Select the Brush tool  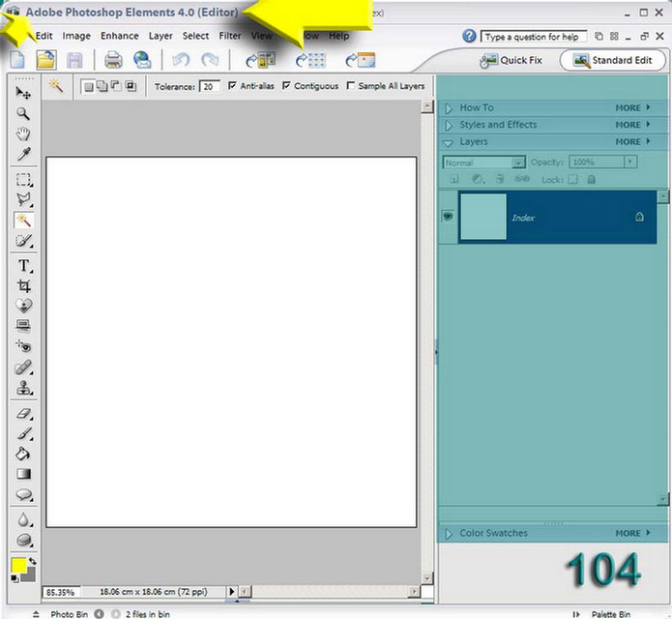pos(24,433)
